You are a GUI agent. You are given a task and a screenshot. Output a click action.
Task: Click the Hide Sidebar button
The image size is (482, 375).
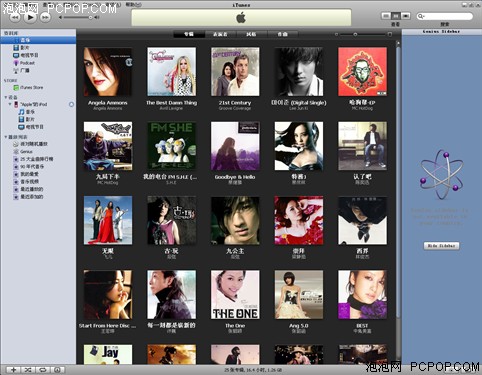click(441, 246)
